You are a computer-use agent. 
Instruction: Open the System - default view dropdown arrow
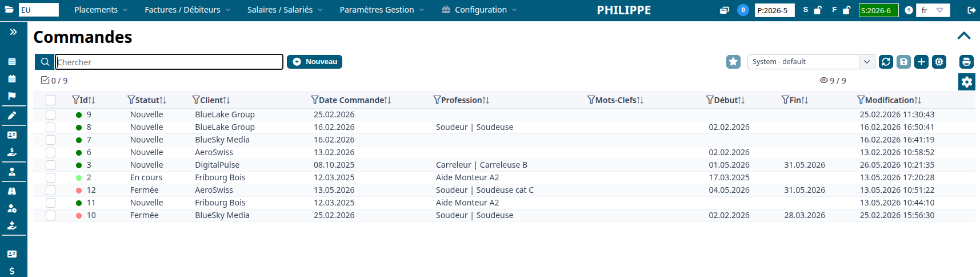coord(867,62)
